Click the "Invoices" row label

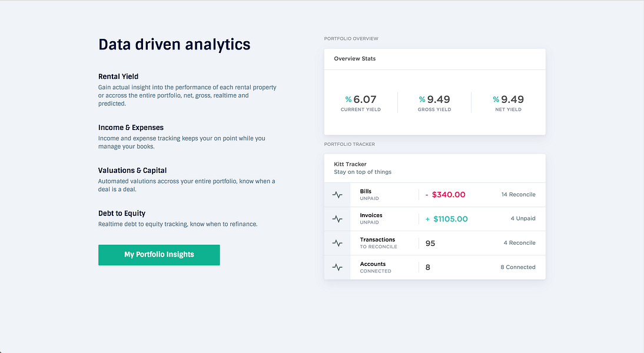point(371,215)
